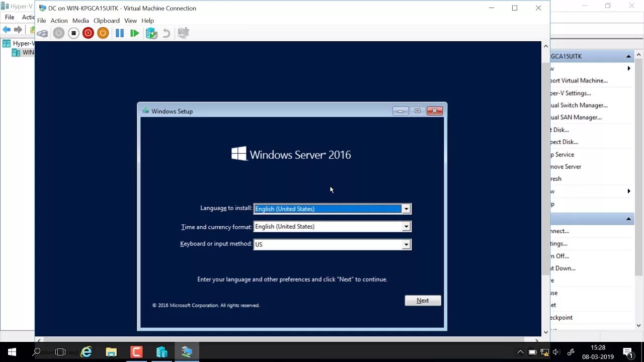Select the WIN server node in the tree
Screen dimensions: 644x362
click(23, 52)
